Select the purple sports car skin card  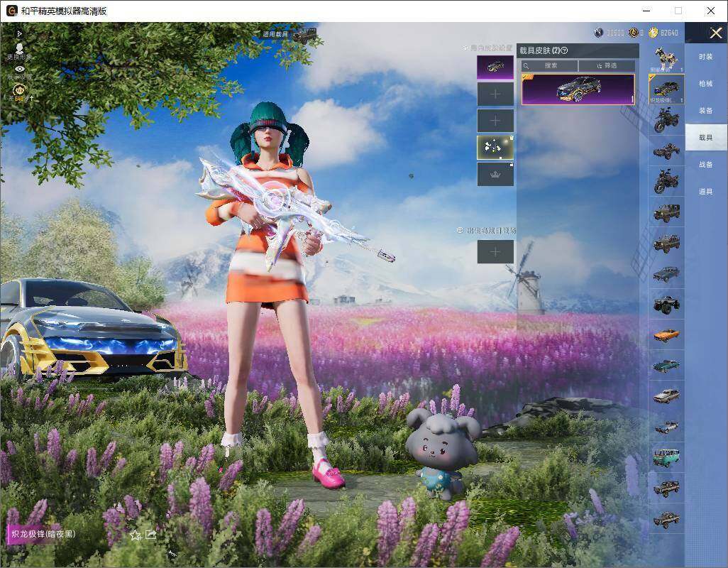578,89
